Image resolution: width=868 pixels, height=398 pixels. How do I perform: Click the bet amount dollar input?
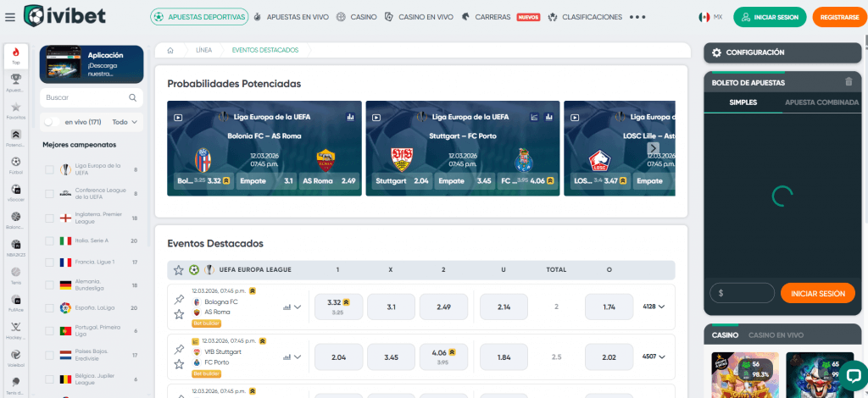742,293
